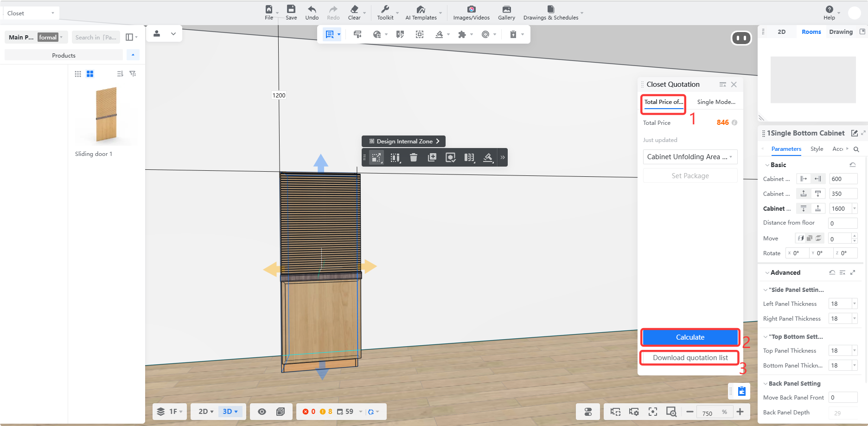868x426 pixels.
Task: Click the blue clipboard quotation icon
Action: pos(741,391)
